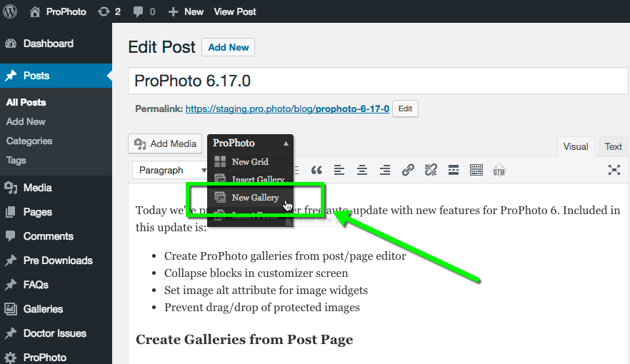Choose New Grid from ProPhoto menu
Image resolution: width=630 pixels, height=364 pixels.
pyautogui.click(x=250, y=161)
